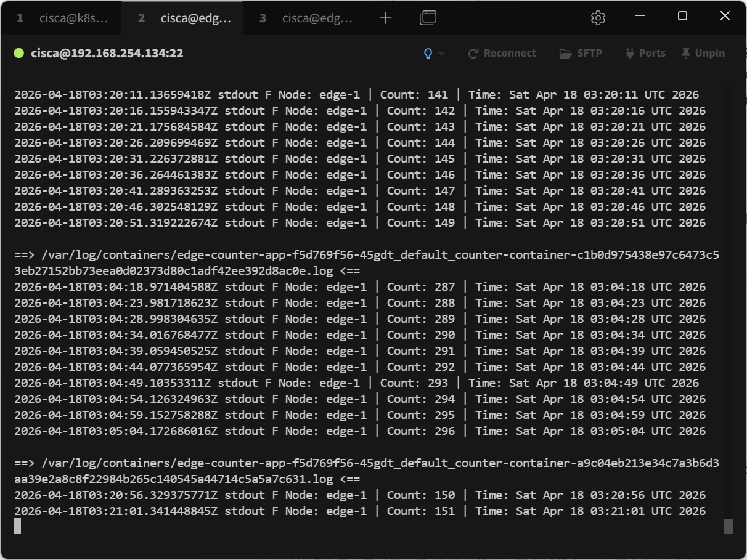Unpin the session toolbar
Image resolution: width=747 pixels, height=560 pixels.
703,54
